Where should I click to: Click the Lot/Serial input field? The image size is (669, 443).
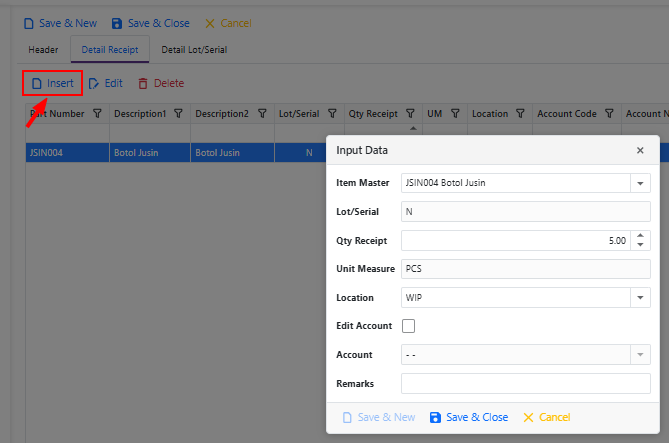(526, 212)
